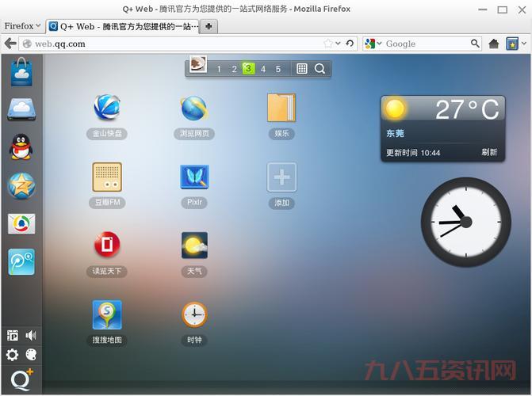Click the Google search input field

pyautogui.click(x=426, y=44)
